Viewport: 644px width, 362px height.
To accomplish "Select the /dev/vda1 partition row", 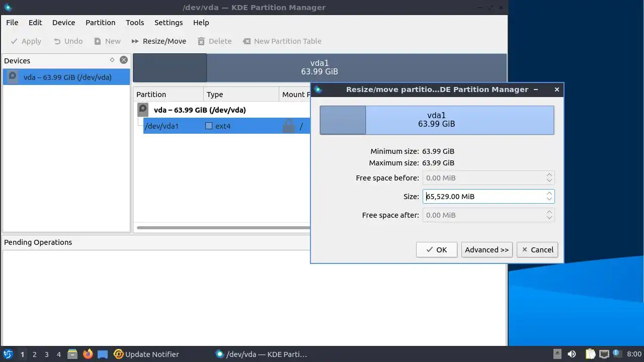I will point(226,126).
